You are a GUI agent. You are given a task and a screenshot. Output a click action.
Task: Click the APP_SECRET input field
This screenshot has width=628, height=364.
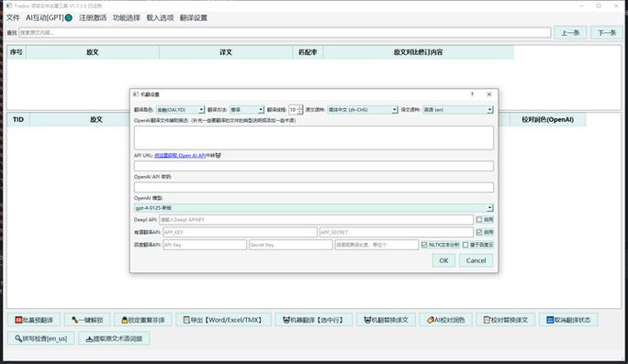click(396, 232)
